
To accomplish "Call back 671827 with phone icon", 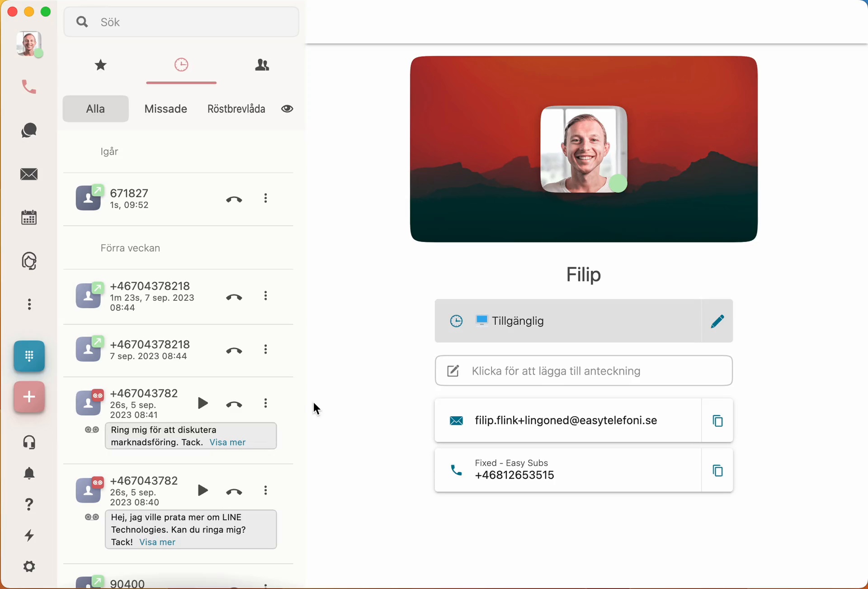I will click(234, 199).
